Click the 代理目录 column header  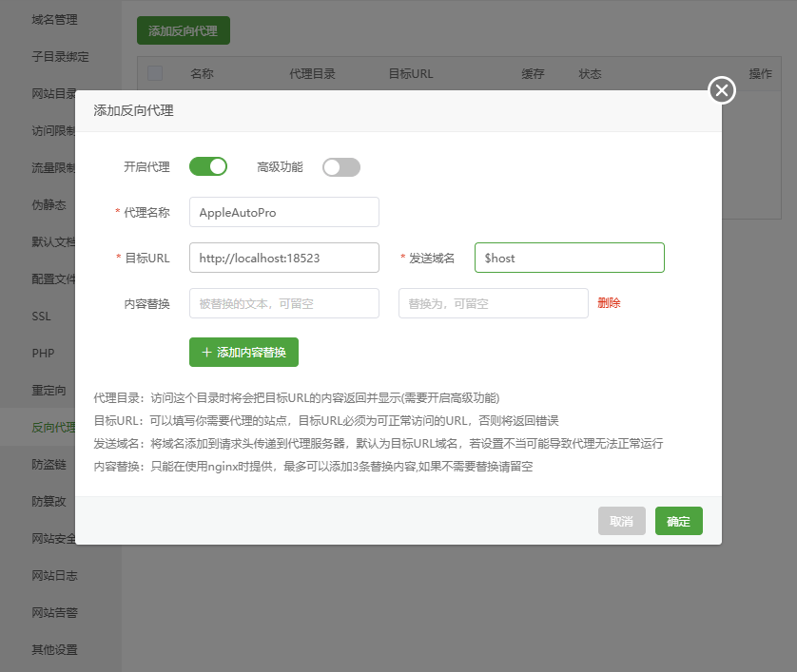pos(312,74)
